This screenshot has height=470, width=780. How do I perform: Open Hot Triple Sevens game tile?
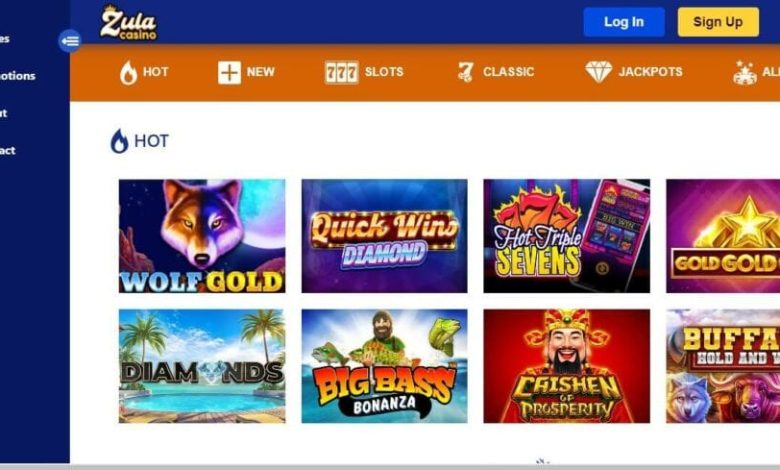click(567, 236)
